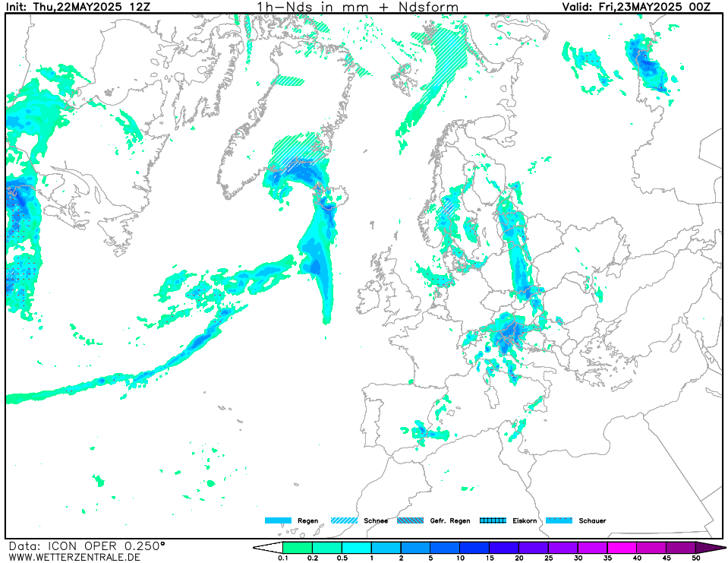Click the color bar segment between 25 and 30
Image resolution: width=728 pixels, height=563 pixels.
563,548
